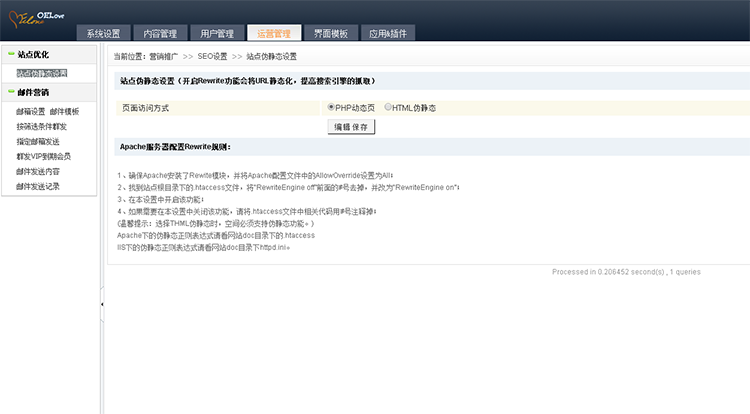Image resolution: width=750 pixels, height=414 pixels.
Task: Open 群发VIP到期会员 link
Action: 44,156
